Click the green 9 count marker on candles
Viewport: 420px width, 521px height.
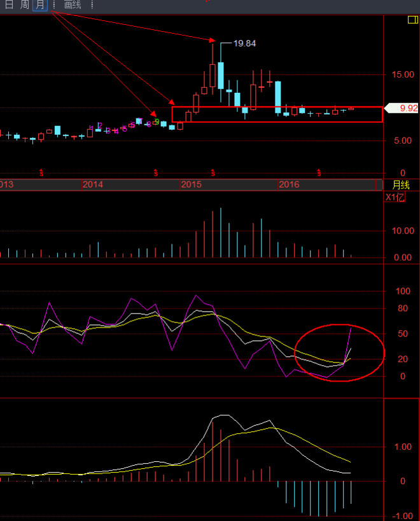(x=157, y=122)
